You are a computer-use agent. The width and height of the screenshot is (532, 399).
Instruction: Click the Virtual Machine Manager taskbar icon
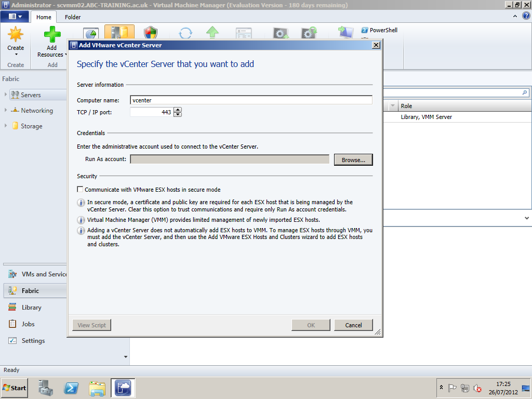(123, 388)
